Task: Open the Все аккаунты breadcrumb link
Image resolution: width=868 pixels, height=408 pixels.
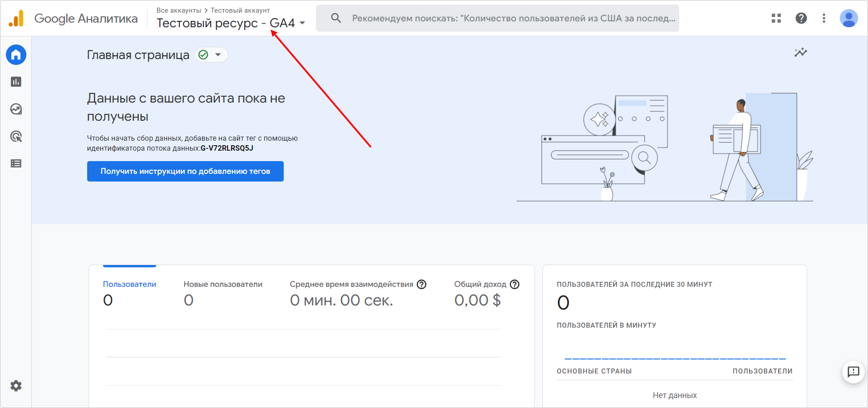Action: (179, 10)
